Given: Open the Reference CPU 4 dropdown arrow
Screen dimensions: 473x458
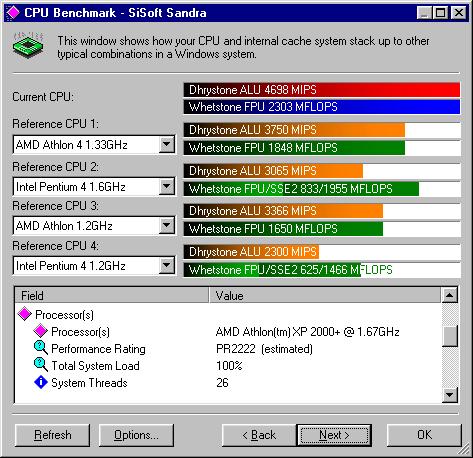Looking at the screenshot, I should 166,266.
